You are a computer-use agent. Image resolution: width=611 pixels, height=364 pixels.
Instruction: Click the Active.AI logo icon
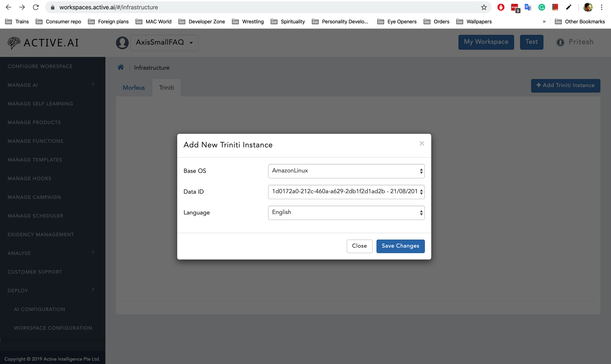click(13, 42)
